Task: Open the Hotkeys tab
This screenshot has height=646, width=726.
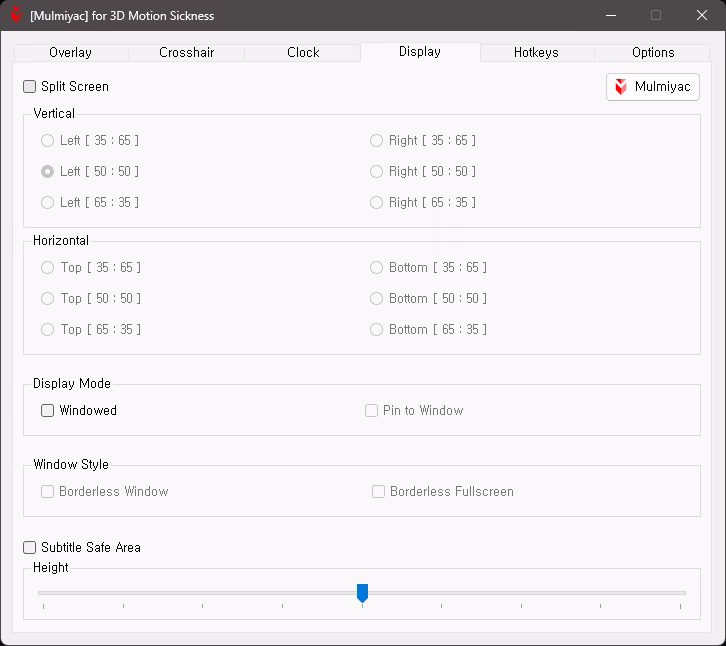Action: pos(536,52)
